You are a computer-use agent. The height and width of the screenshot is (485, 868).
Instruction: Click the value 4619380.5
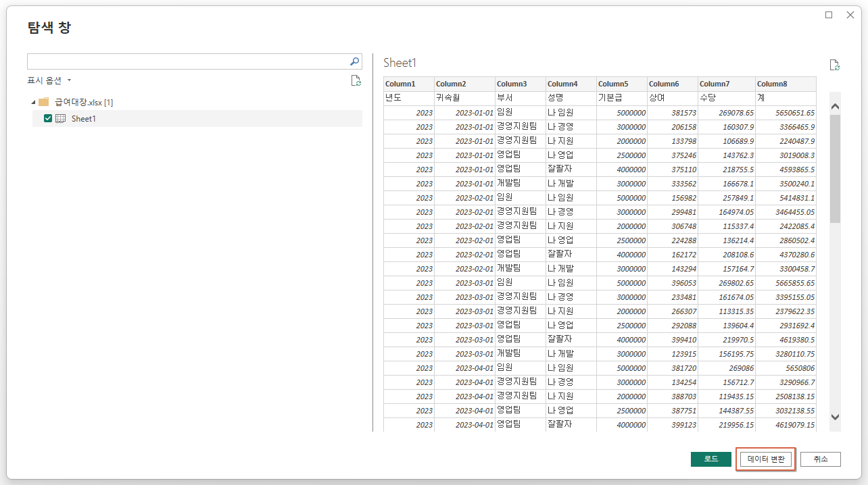(796, 340)
